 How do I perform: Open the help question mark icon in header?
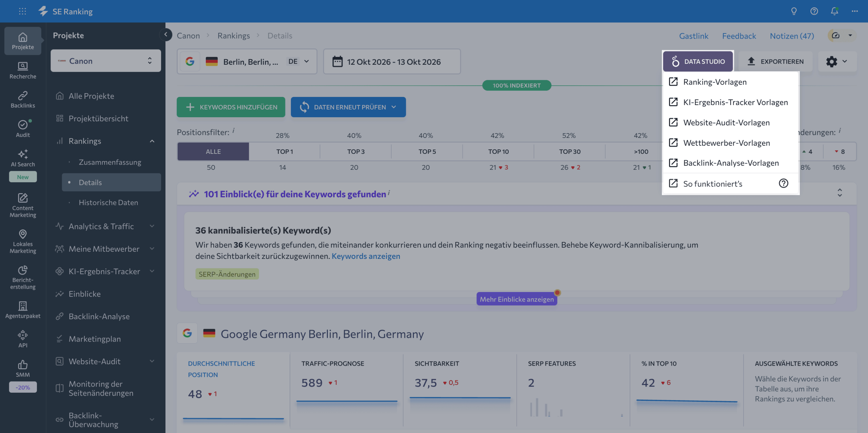click(814, 11)
